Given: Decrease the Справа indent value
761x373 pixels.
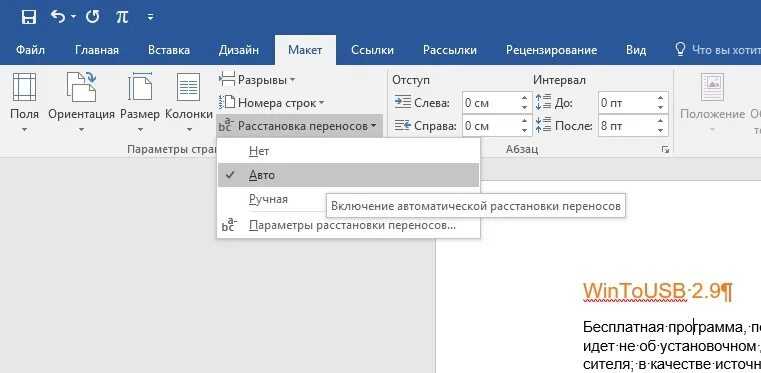Looking at the screenshot, I should coord(524,131).
